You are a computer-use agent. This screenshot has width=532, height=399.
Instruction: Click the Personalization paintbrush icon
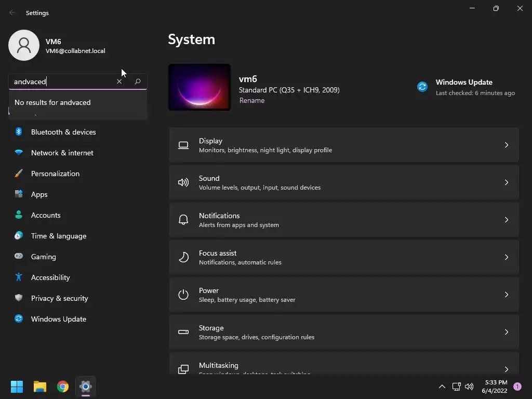point(19,174)
